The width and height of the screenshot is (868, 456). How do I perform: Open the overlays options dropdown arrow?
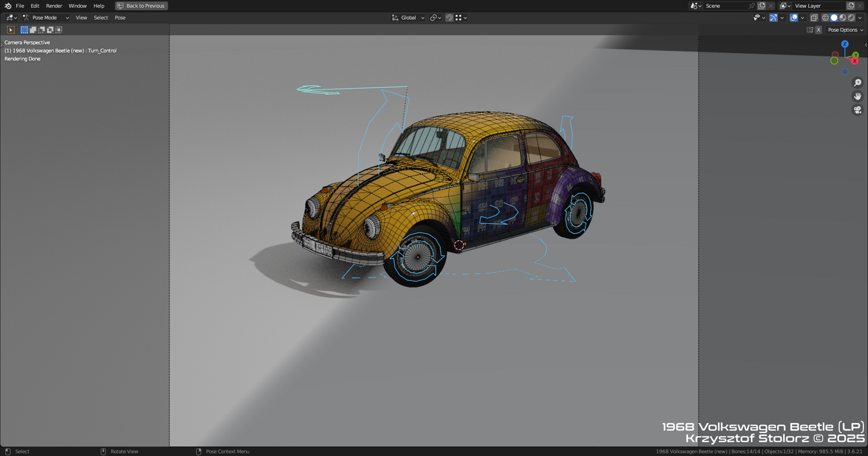coord(802,18)
